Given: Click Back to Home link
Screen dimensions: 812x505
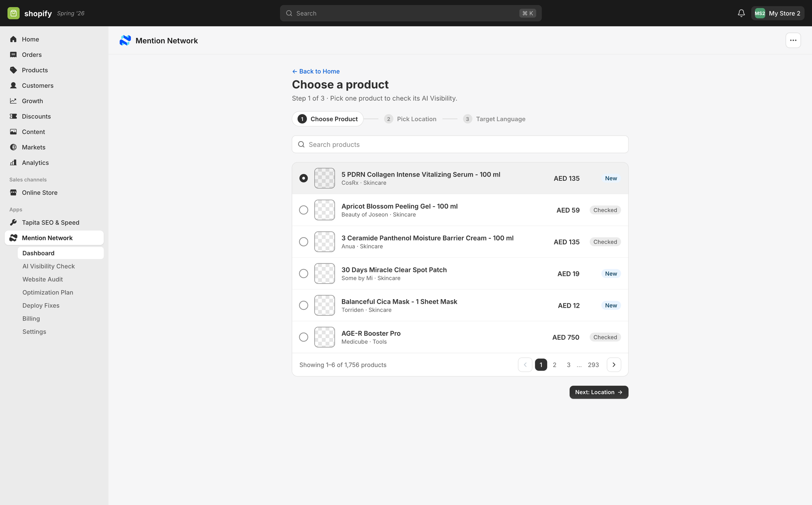Looking at the screenshot, I should 316,71.
